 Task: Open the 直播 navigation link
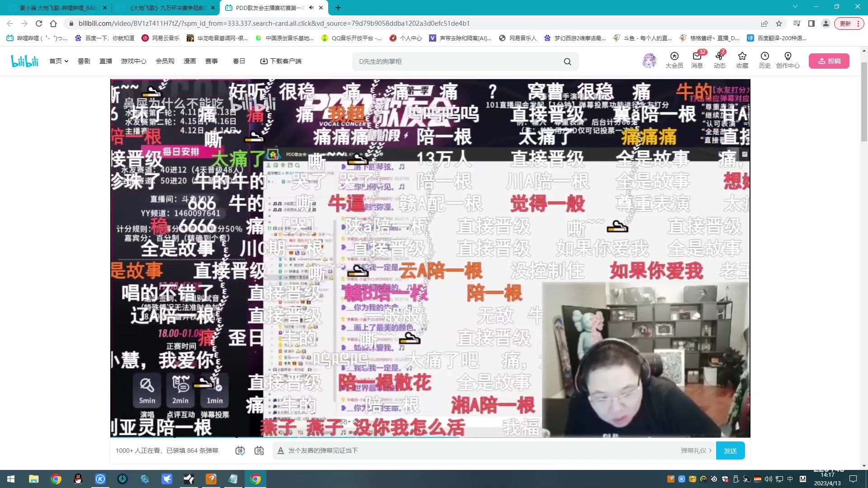tap(106, 61)
